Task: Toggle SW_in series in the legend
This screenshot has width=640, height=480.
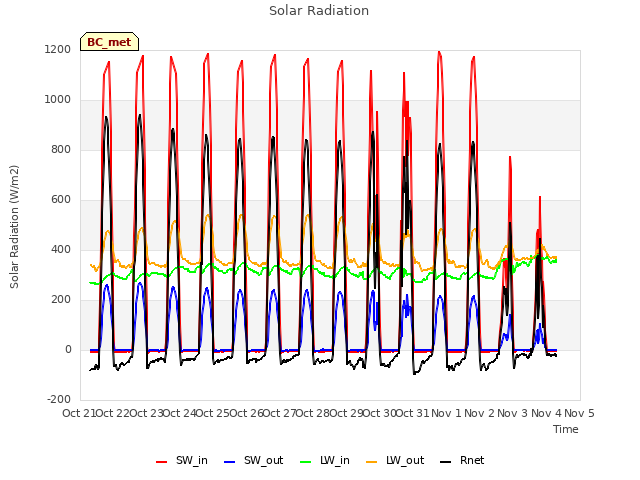Action: tap(182, 460)
